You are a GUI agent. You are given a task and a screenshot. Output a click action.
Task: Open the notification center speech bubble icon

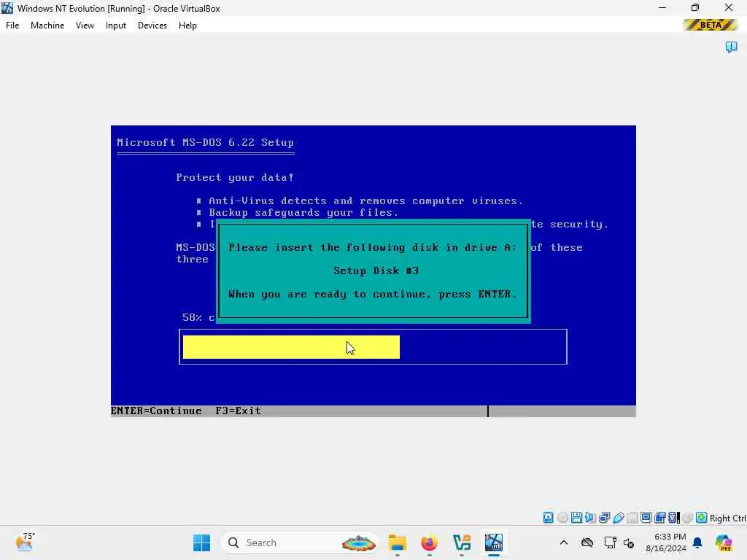point(731,47)
